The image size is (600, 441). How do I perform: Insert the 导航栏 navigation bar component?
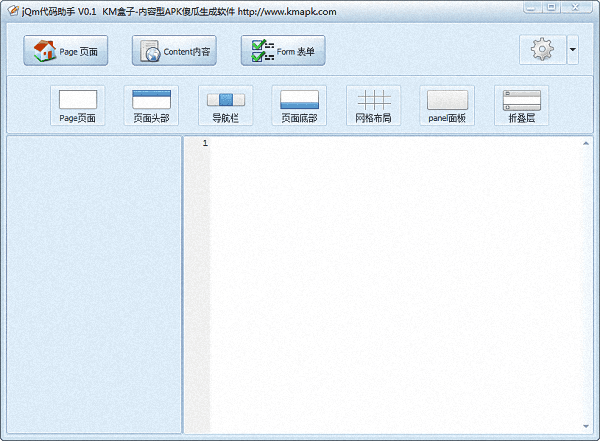pos(225,105)
